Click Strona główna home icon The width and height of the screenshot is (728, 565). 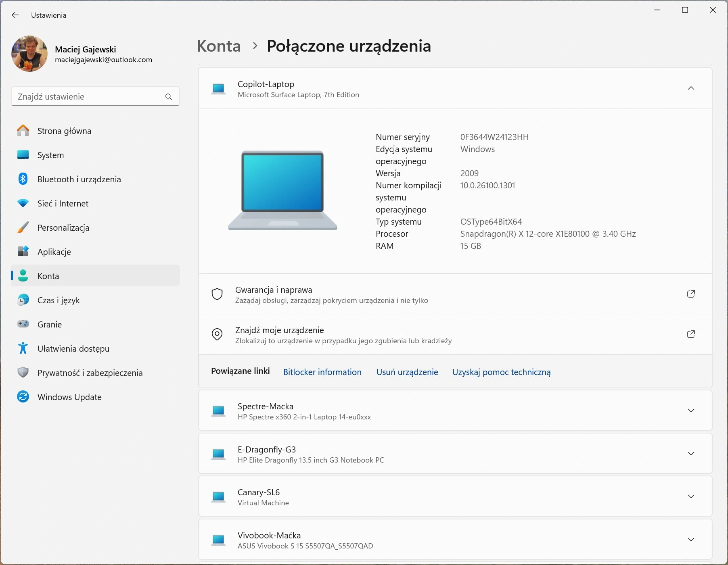pyautogui.click(x=23, y=131)
